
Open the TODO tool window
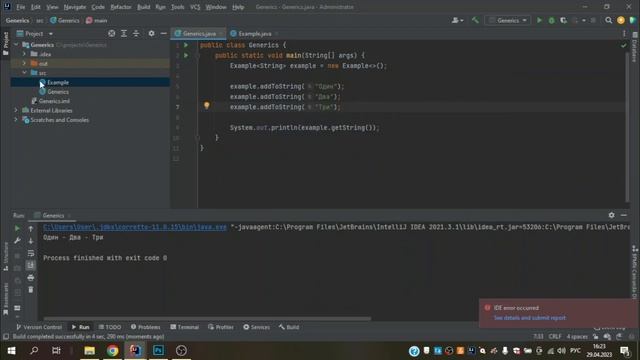tap(110, 327)
